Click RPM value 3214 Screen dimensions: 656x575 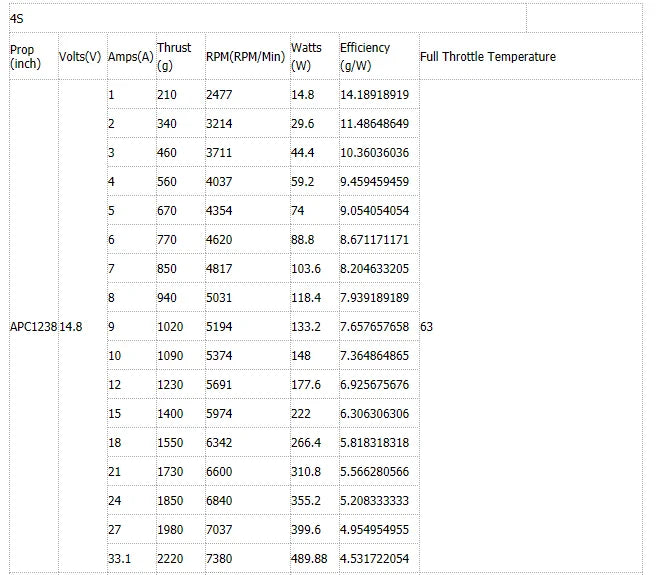pyautogui.click(x=219, y=123)
